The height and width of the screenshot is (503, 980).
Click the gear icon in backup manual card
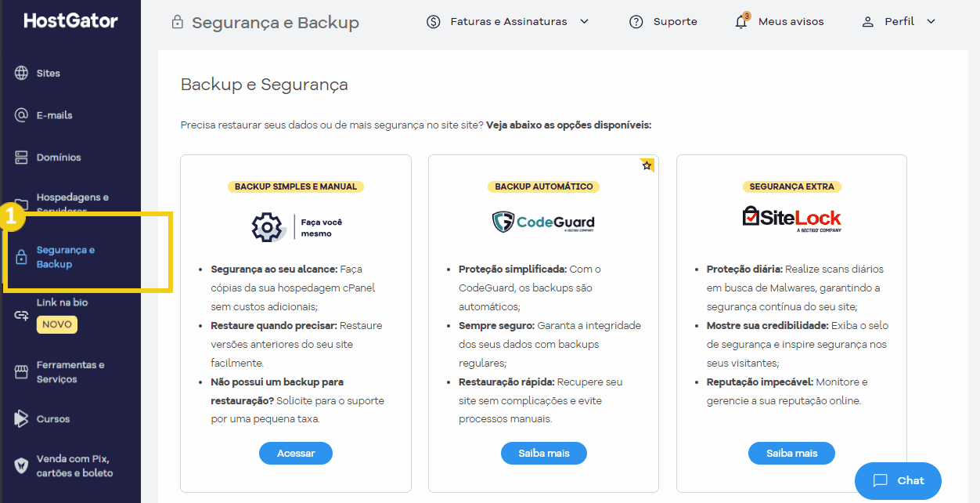pyautogui.click(x=267, y=227)
